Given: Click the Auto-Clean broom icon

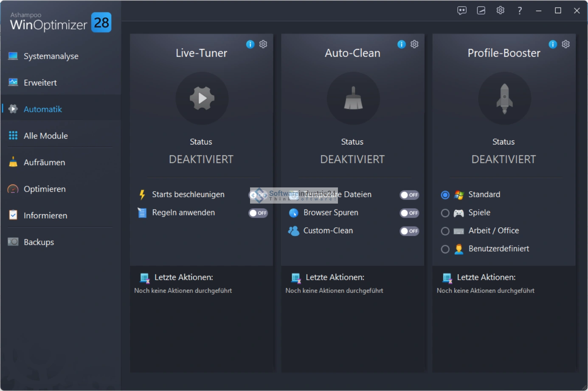Looking at the screenshot, I should click(353, 98).
